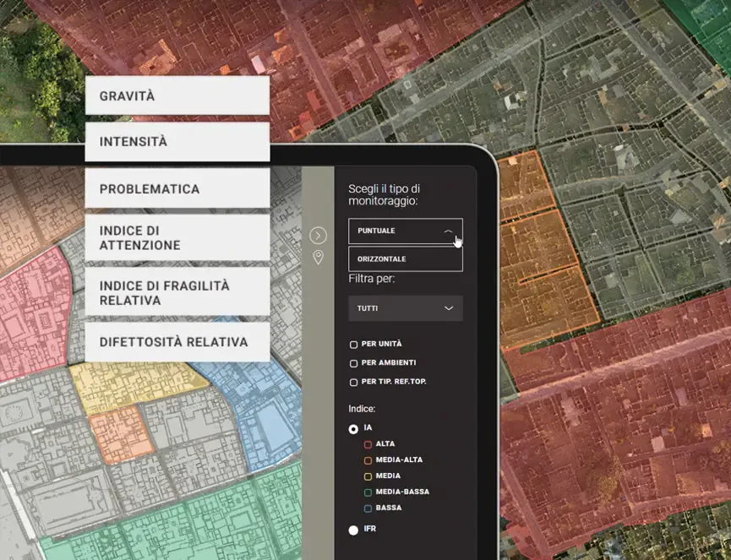Click the map location pin icon
731x560 pixels.
[318, 257]
